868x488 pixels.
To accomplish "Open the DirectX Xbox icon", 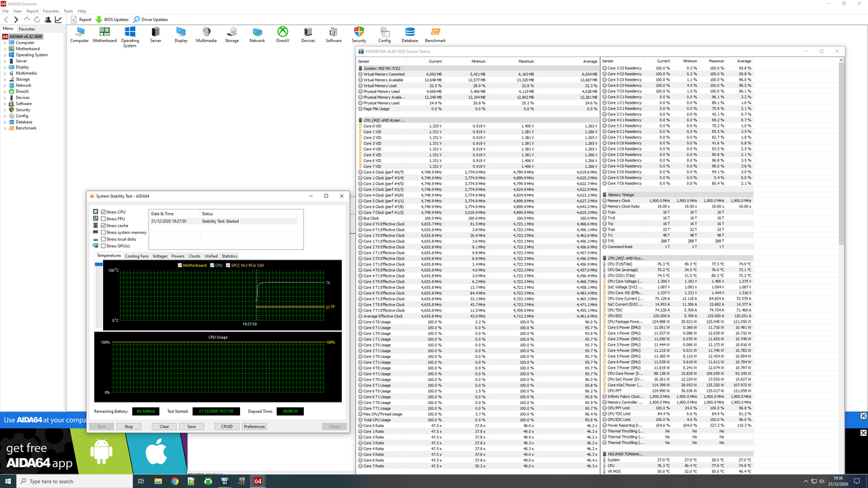I will coord(283,35).
